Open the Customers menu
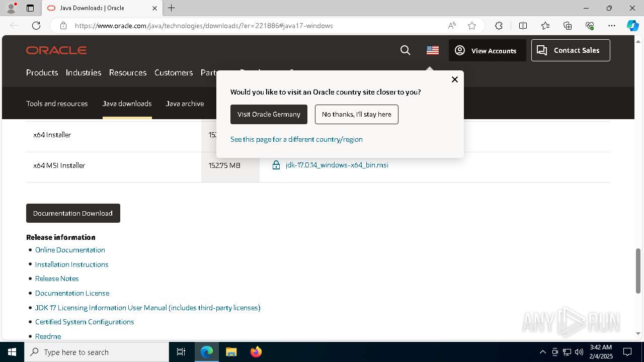Viewport: 644px width, 362px height. 174,72
